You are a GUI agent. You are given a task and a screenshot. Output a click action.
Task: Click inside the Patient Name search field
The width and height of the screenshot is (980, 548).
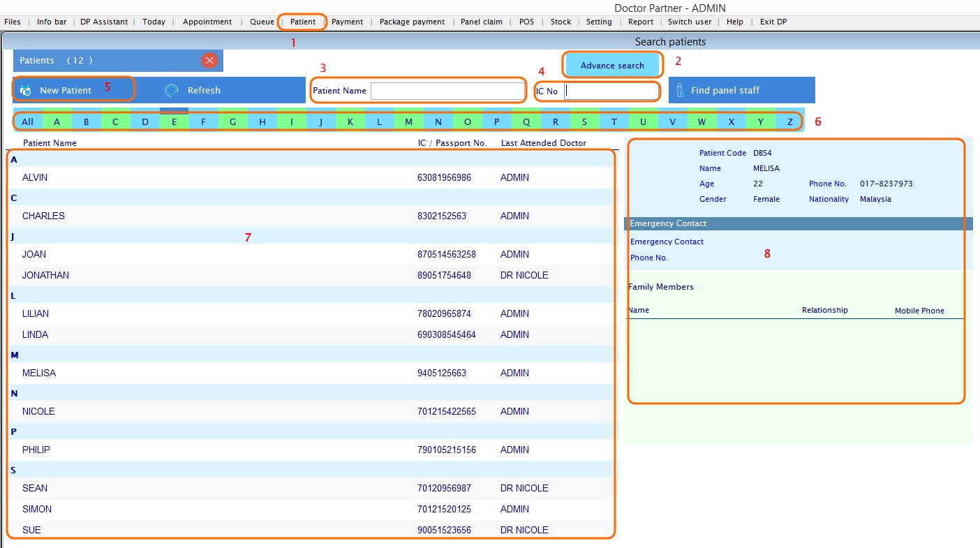[x=447, y=91]
